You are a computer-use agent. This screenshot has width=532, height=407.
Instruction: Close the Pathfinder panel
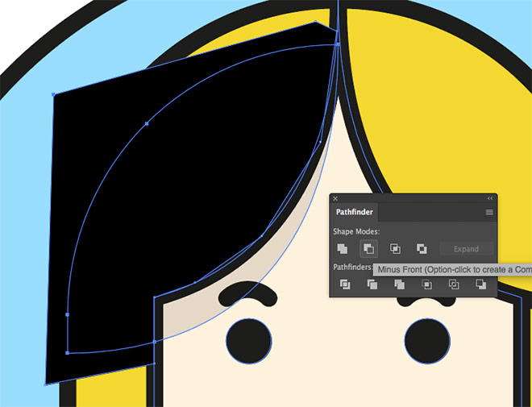(335, 198)
